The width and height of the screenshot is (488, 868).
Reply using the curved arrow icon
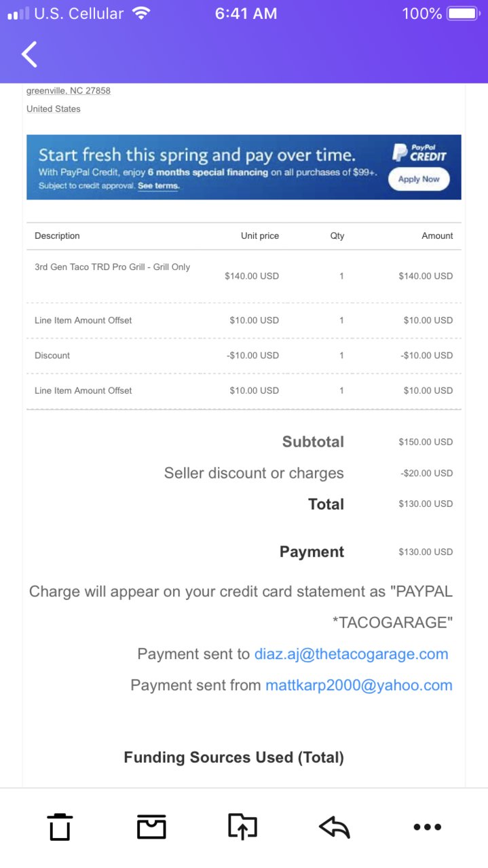pos(334,827)
